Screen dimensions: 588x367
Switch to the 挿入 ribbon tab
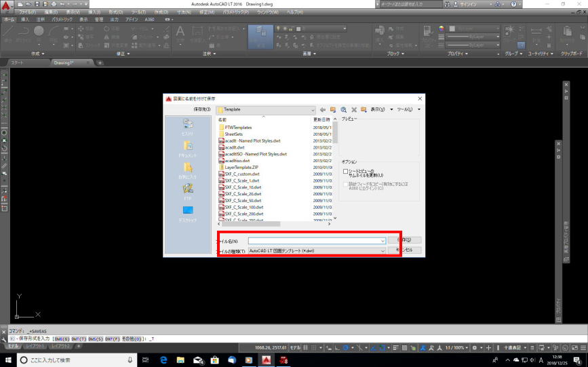(x=24, y=20)
